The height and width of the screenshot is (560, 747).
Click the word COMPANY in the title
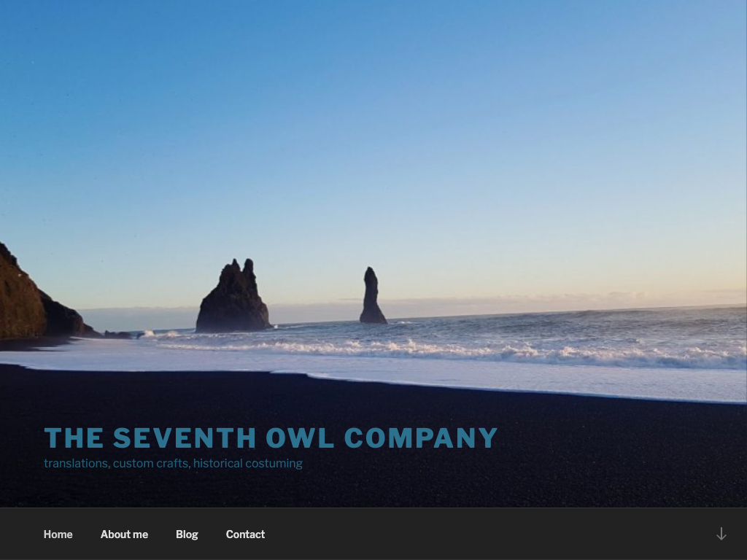(421, 438)
